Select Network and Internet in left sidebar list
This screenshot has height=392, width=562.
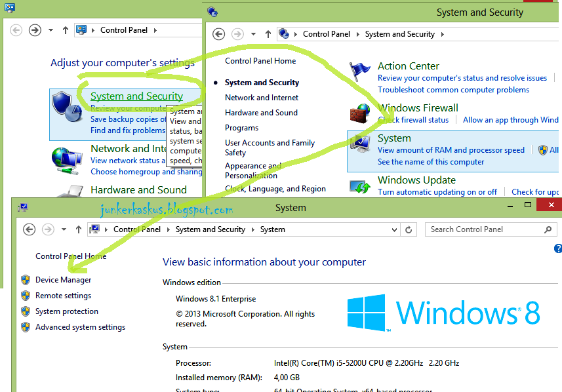(262, 98)
